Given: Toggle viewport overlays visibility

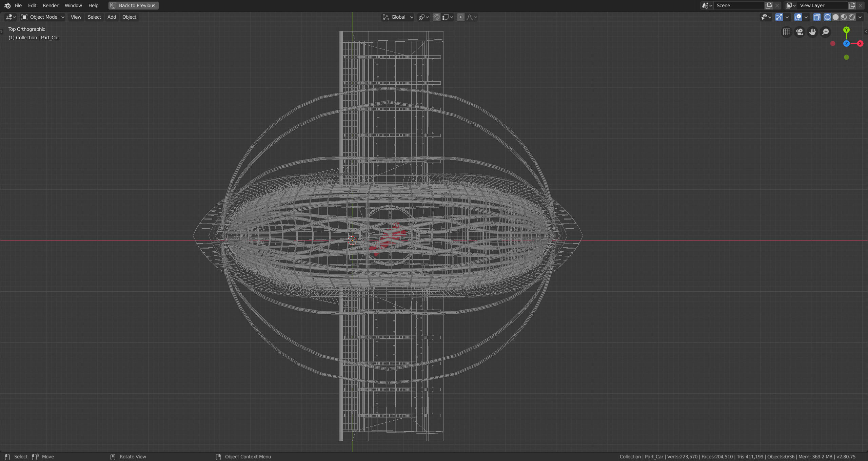Looking at the screenshot, I should pyautogui.click(x=797, y=17).
